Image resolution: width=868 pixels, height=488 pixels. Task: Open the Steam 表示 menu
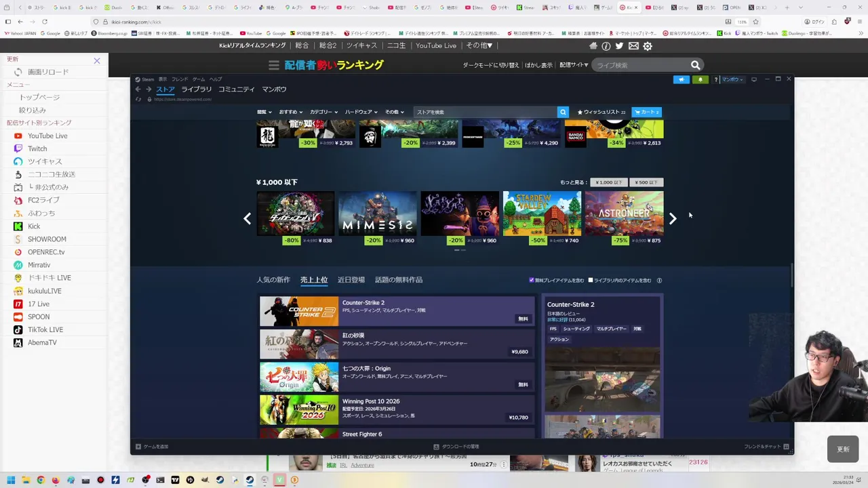click(163, 79)
